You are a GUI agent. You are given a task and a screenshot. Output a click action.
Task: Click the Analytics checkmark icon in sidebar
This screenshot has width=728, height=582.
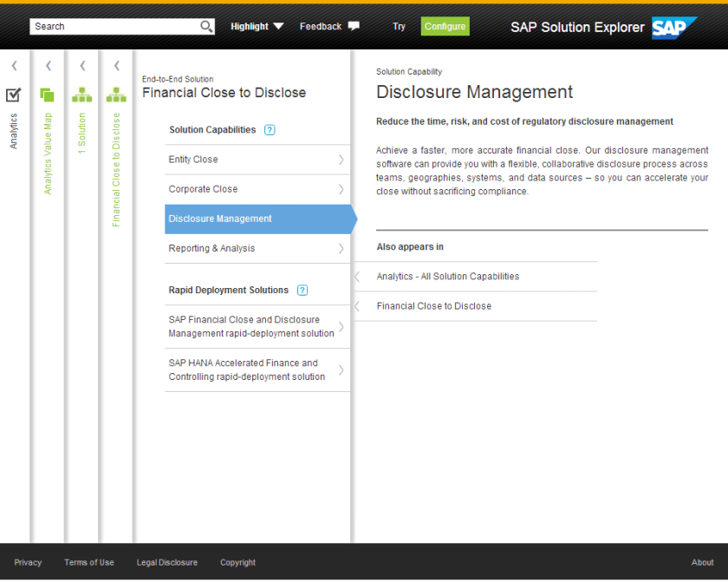[x=13, y=95]
